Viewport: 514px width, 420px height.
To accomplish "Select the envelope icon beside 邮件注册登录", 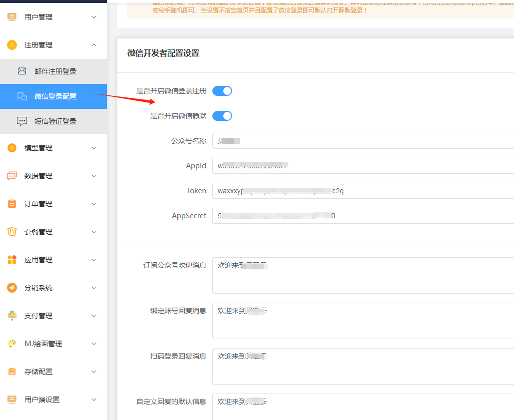I will (x=22, y=71).
